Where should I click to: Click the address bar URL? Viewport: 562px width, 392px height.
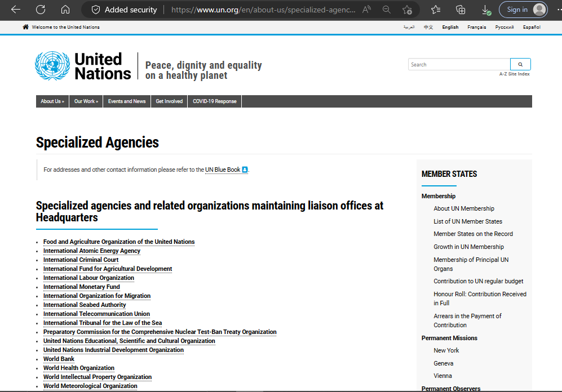(263, 10)
